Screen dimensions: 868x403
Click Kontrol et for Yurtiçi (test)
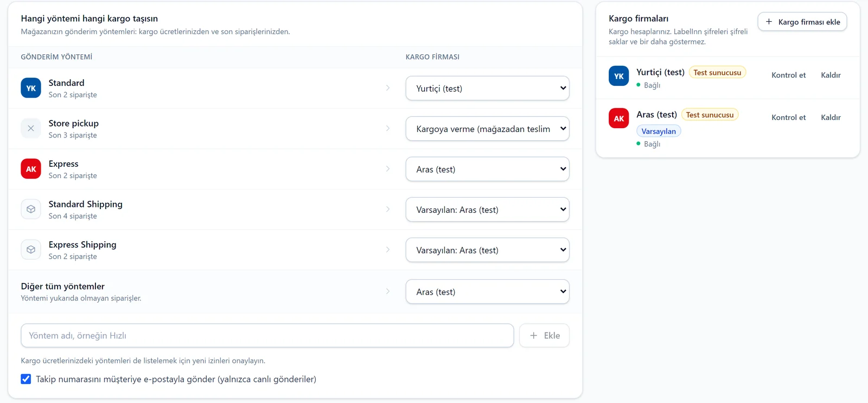(788, 75)
